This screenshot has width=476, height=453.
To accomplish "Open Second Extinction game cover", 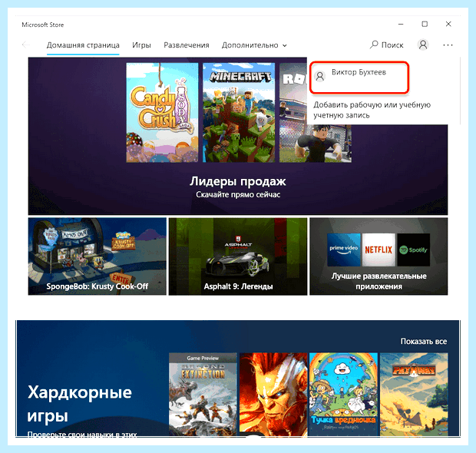I will coord(203,395).
